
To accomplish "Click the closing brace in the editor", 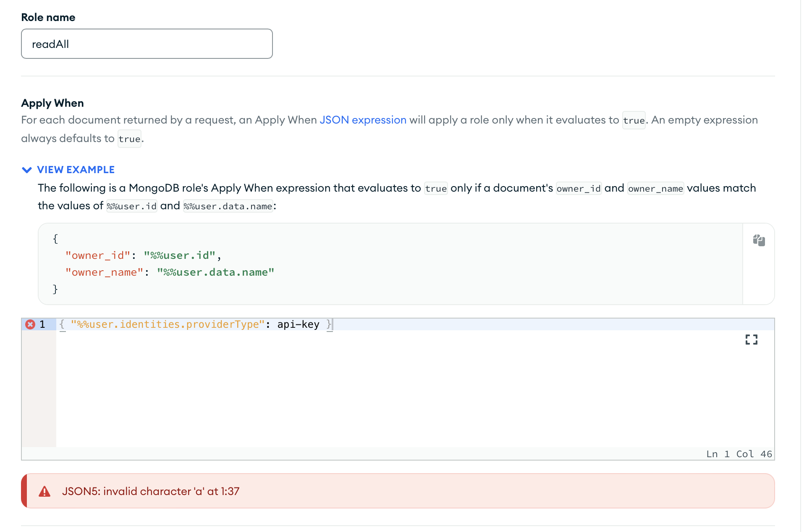I will tap(329, 324).
